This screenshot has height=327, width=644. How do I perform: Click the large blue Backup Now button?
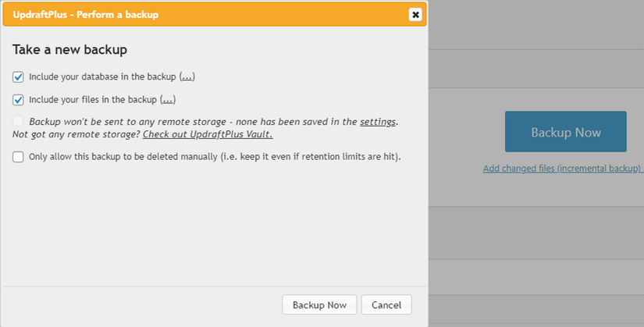coord(566,131)
